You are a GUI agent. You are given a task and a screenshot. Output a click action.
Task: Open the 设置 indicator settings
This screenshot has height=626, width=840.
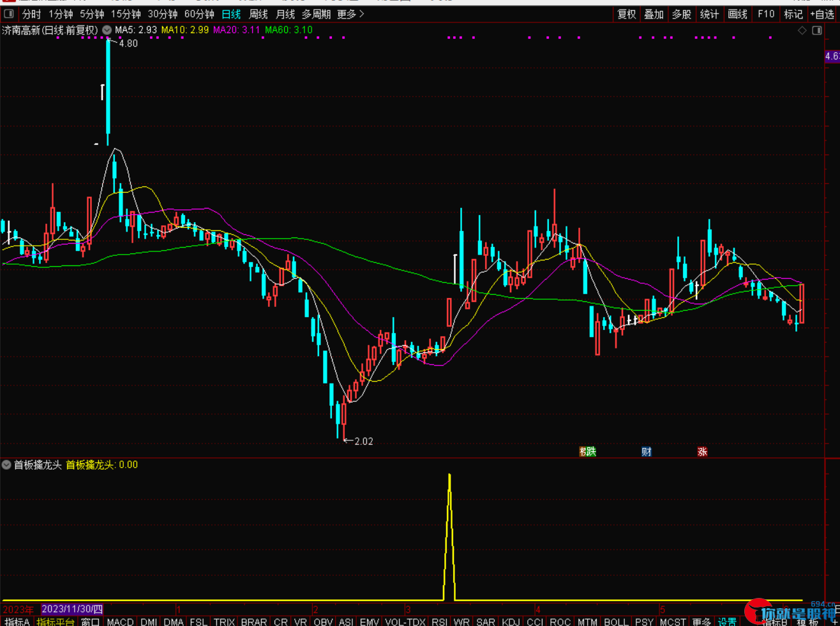pos(727,622)
